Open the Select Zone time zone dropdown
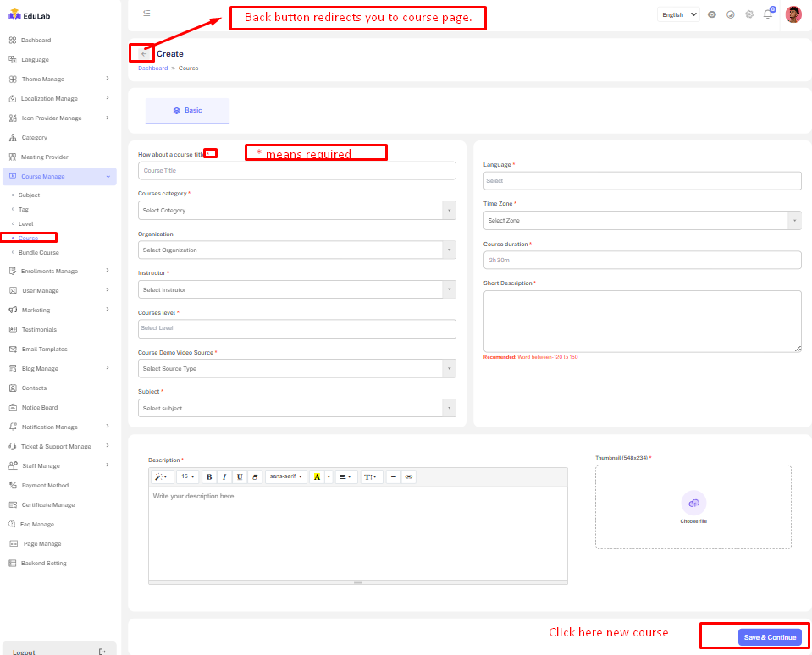This screenshot has width=812, height=655. 642,220
